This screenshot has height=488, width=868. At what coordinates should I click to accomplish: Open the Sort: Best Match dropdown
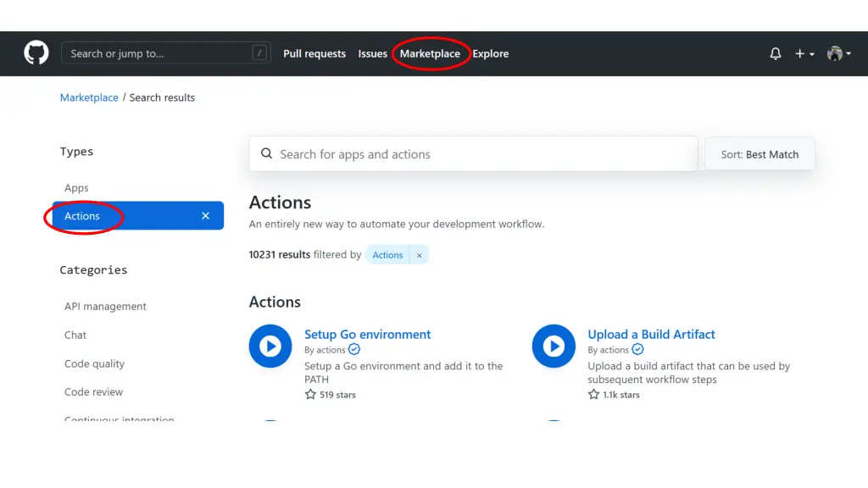click(759, 154)
